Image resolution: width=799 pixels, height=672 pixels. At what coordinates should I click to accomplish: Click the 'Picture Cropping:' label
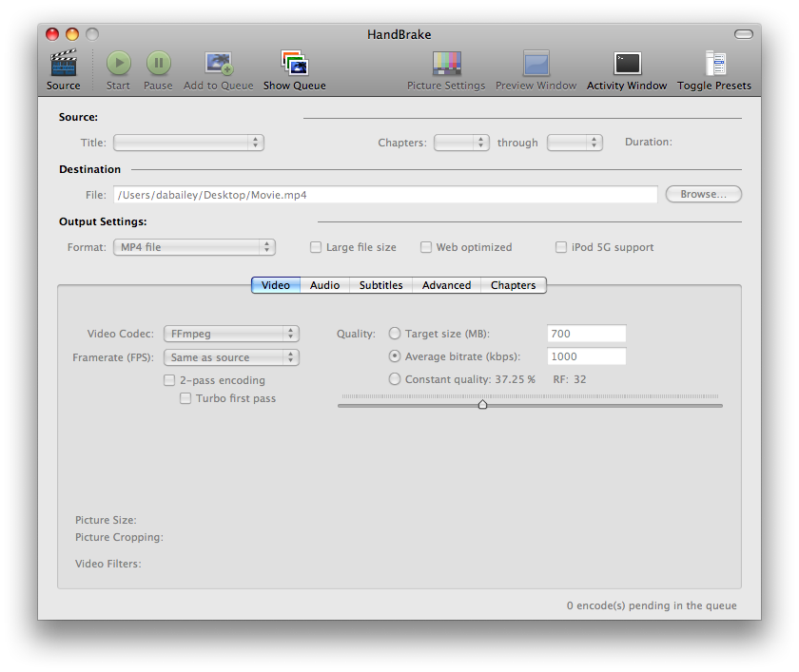point(119,538)
